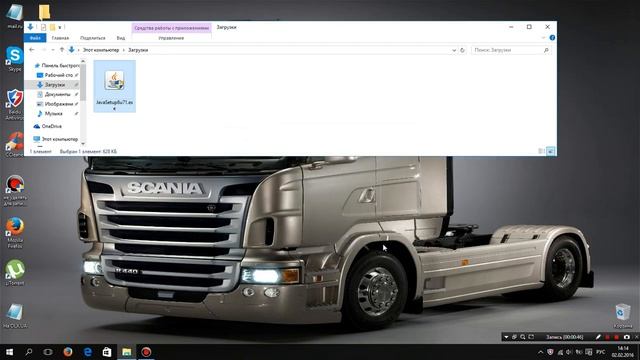Open the uTorrent desktop shortcut
Image resolution: width=640 pixels, height=360 pixels.
15,273
